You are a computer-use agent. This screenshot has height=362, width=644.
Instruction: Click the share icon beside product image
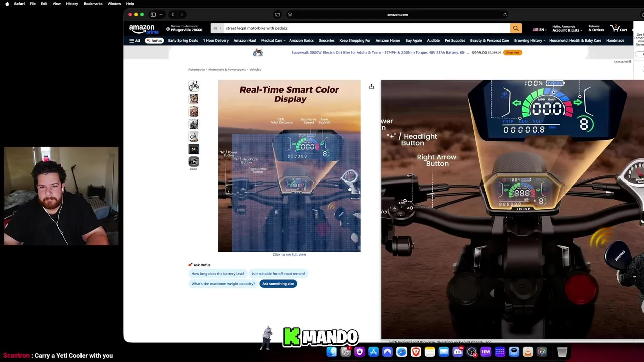[371, 87]
